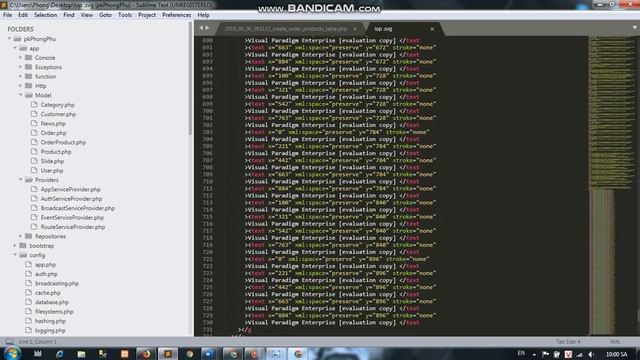Open the File menu
Screen dimensions: 640x360
point(7,15)
